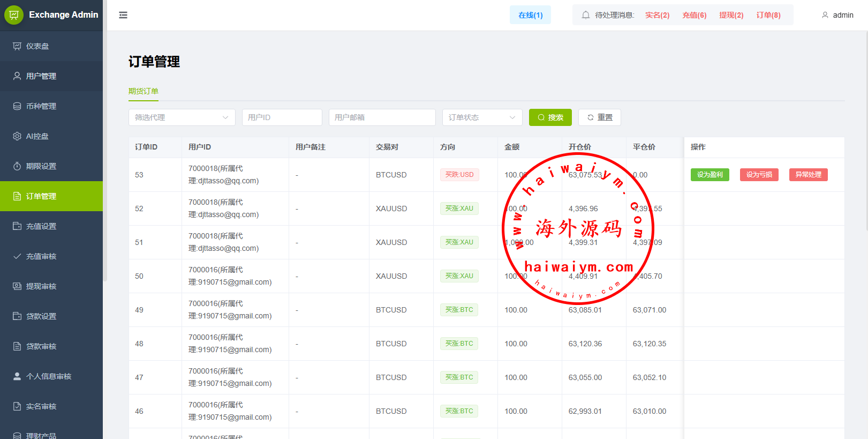868x439 pixels.
Task: Click the 买涨:XAU tag for order 52
Action: click(x=459, y=209)
